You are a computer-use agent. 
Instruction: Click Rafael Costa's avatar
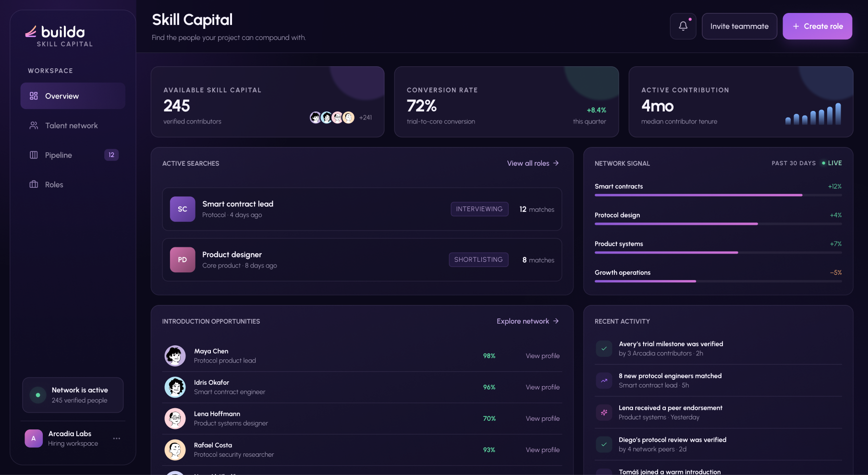point(175,450)
